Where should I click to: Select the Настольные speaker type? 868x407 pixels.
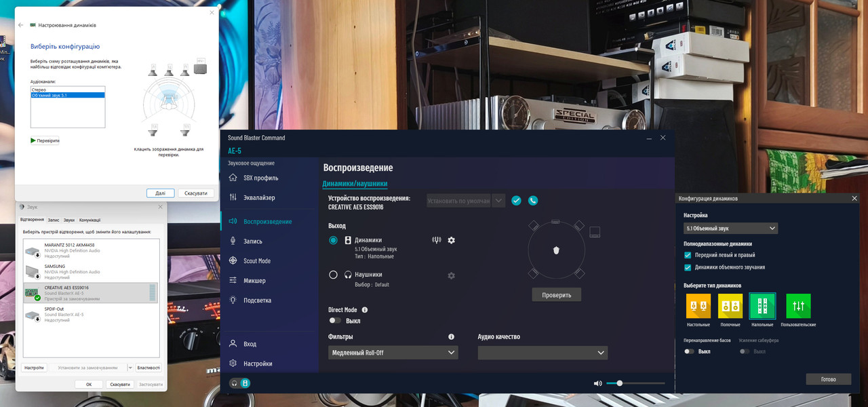tap(698, 306)
